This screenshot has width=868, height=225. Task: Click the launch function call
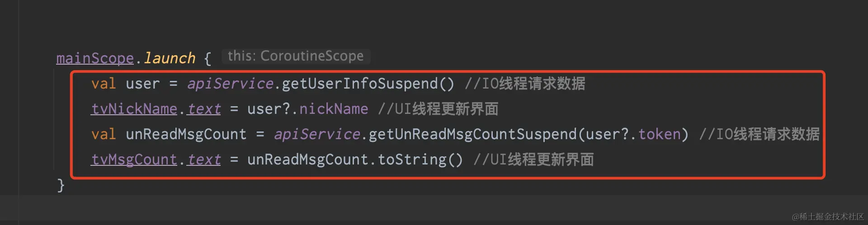(x=170, y=58)
